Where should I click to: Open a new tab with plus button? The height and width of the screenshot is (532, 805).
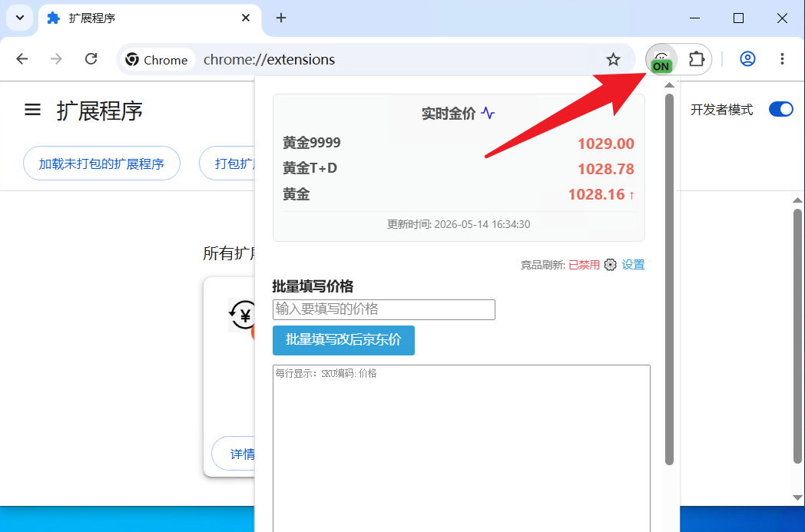click(281, 18)
